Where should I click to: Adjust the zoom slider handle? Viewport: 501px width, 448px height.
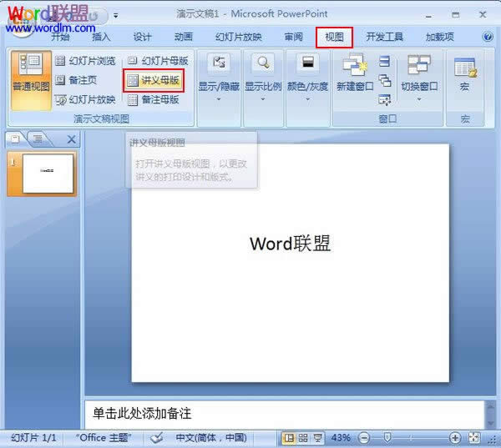click(387, 437)
